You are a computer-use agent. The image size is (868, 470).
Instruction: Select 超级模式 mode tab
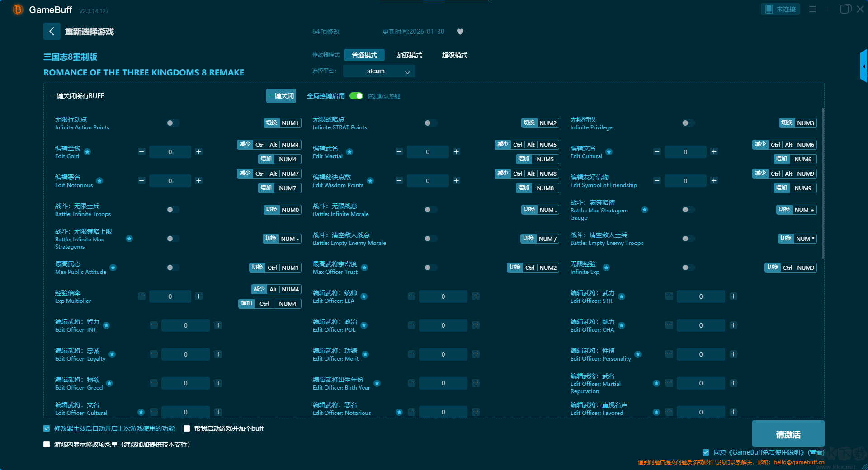point(454,55)
